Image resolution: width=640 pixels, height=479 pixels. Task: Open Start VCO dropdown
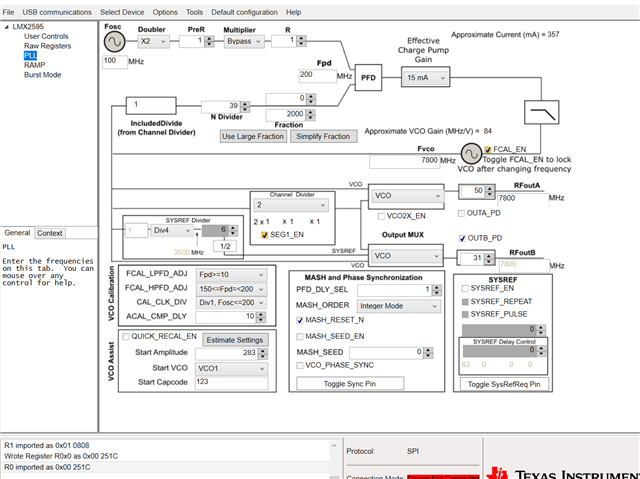point(231,368)
